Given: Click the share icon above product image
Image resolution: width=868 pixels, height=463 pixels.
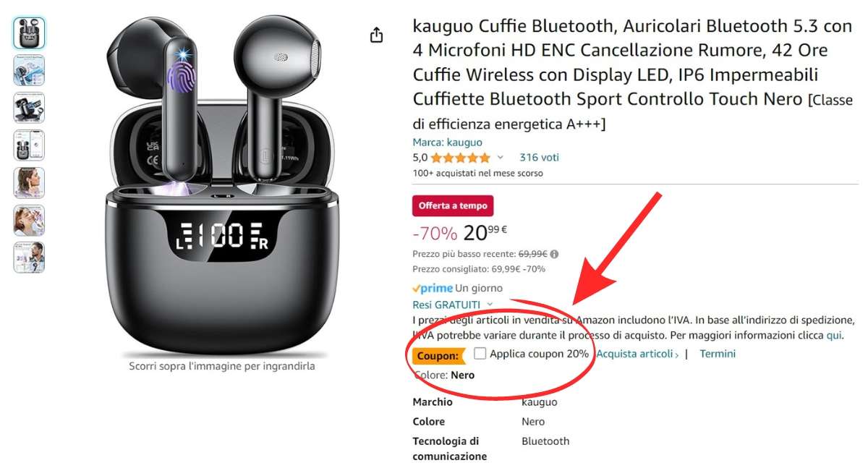Looking at the screenshot, I should coord(376,35).
